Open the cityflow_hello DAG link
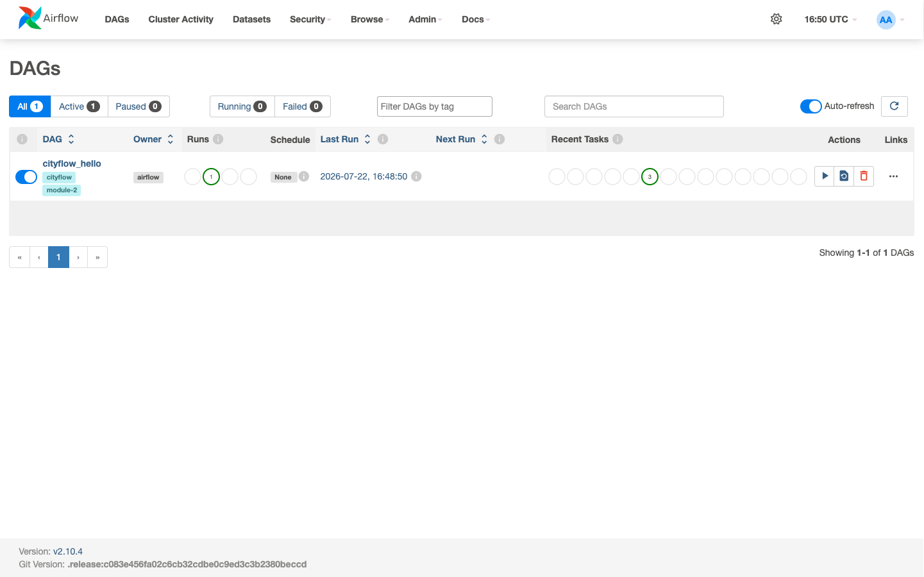The image size is (924, 577). pos(72,163)
